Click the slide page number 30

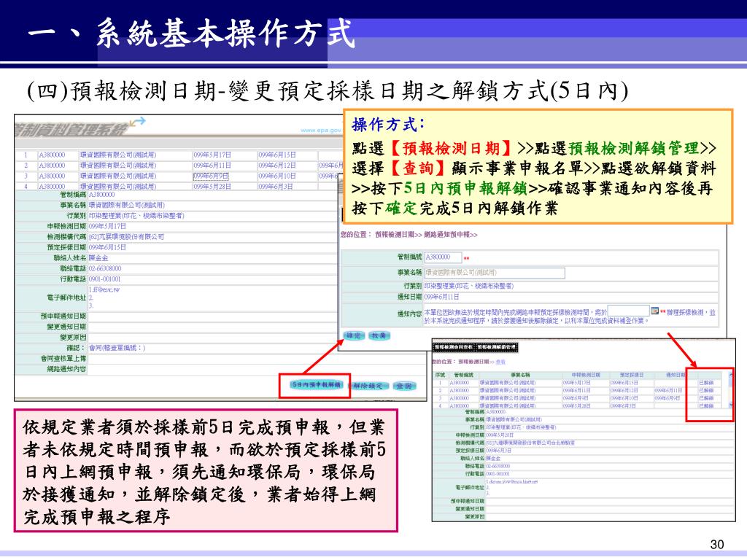click(x=717, y=544)
